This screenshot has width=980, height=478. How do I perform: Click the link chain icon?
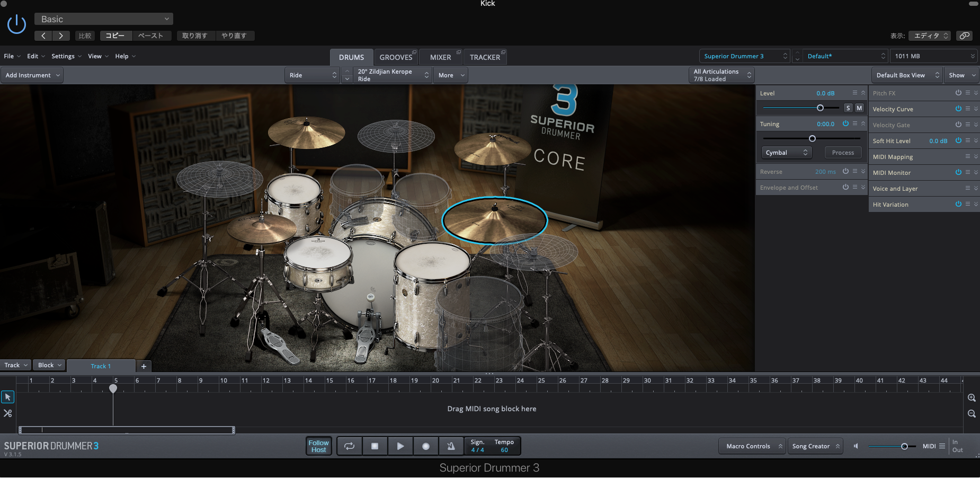(965, 36)
